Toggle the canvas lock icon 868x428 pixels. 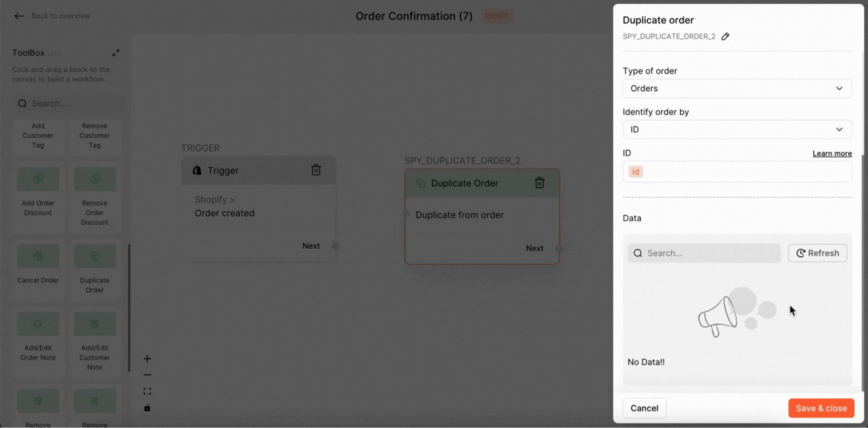pyautogui.click(x=147, y=408)
